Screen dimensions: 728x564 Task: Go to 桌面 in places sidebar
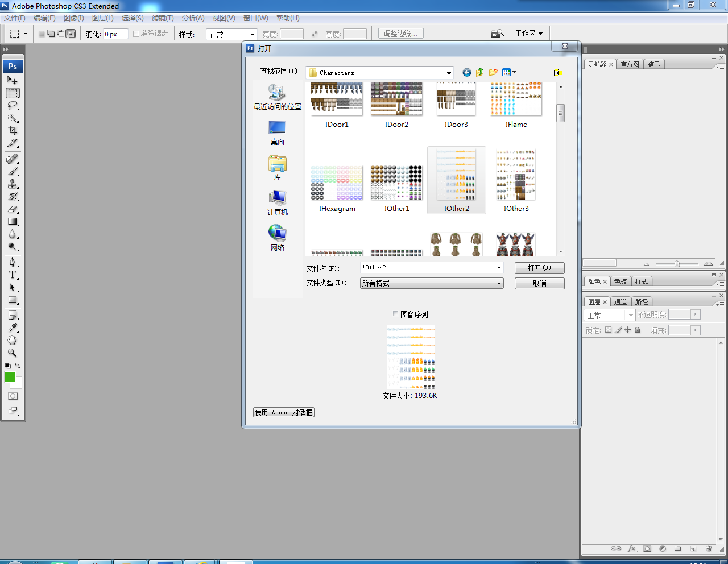point(278,133)
